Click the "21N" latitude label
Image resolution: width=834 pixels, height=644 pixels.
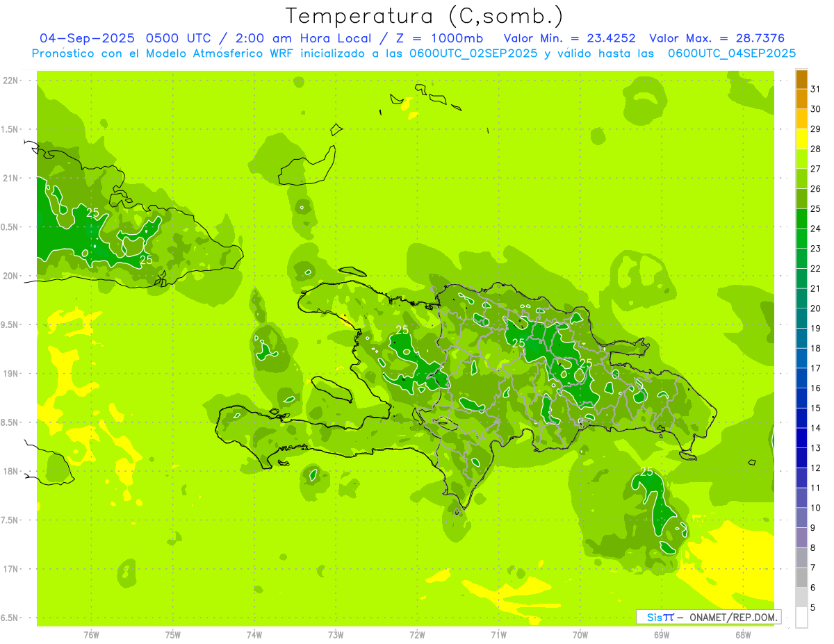point(10,178)
